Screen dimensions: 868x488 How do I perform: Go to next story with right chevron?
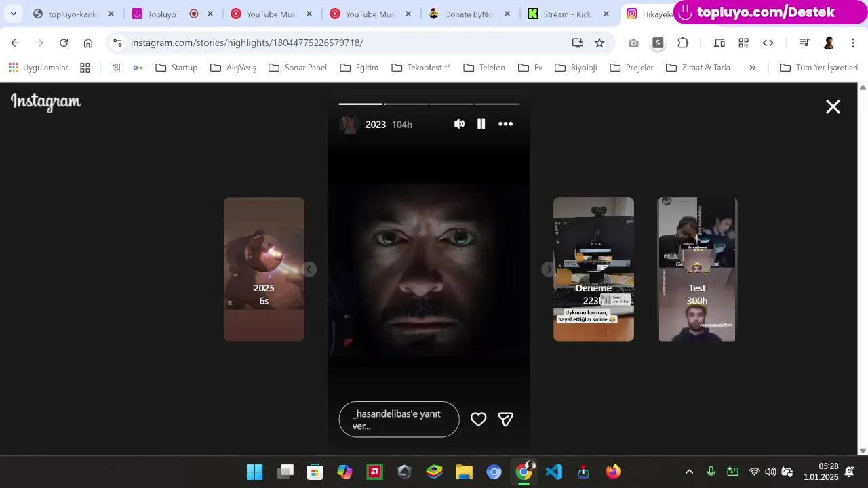coord(549,270)
